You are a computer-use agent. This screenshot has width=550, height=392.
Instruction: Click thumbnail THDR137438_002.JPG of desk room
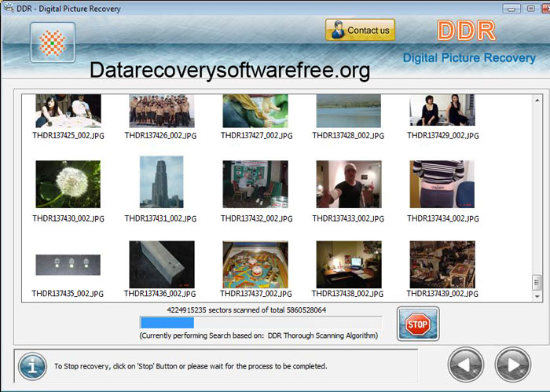pos(348,265)
